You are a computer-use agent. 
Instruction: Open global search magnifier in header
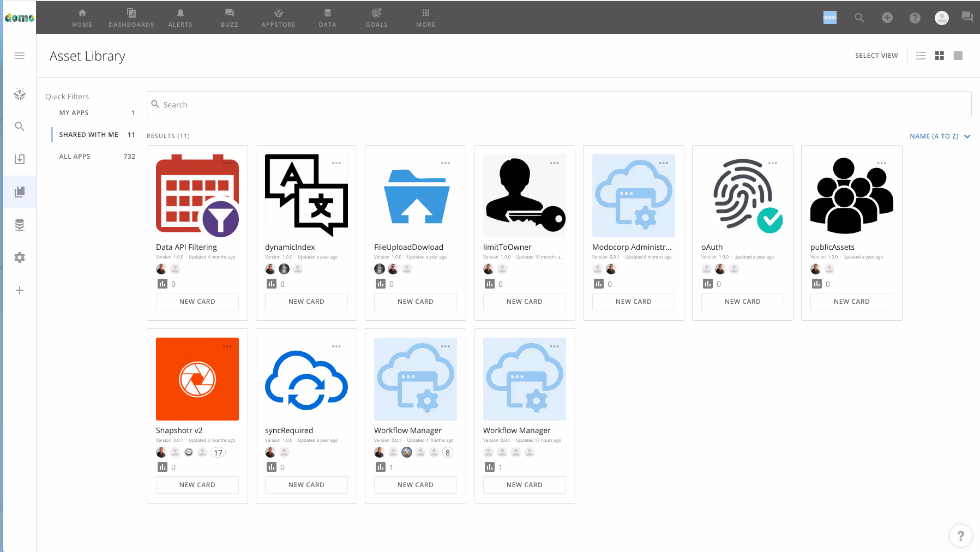pos(859,17)
